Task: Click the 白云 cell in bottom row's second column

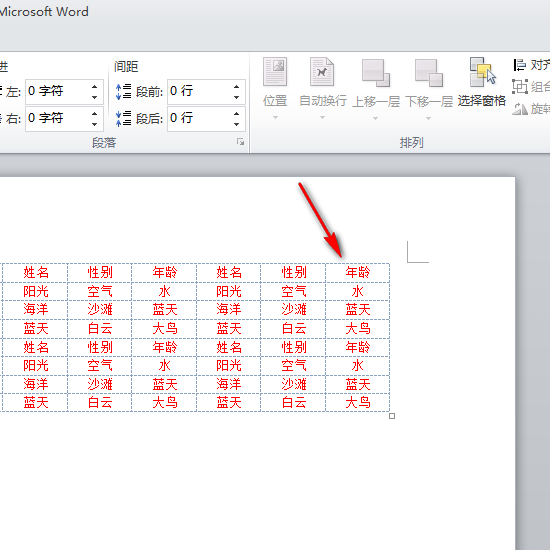Action: pos(100,402)
